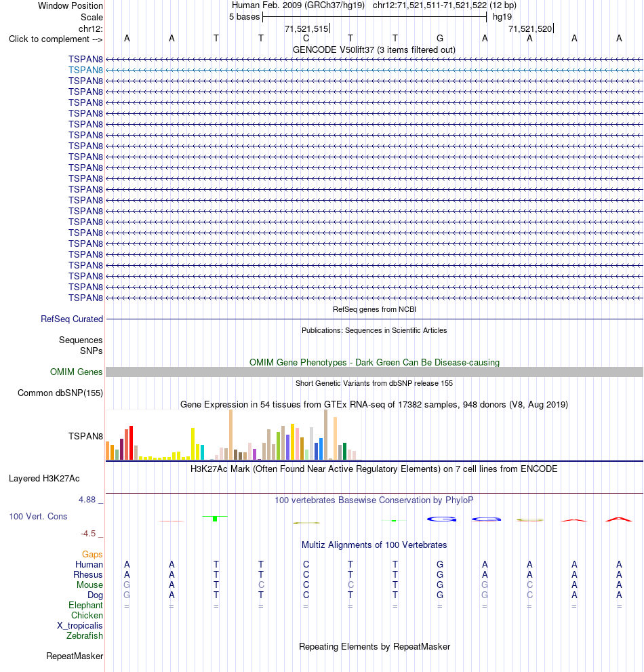Screen dimensions: 644x672
Task: Click the GTEx tissue expression bar chart
Action: (233, 435)
